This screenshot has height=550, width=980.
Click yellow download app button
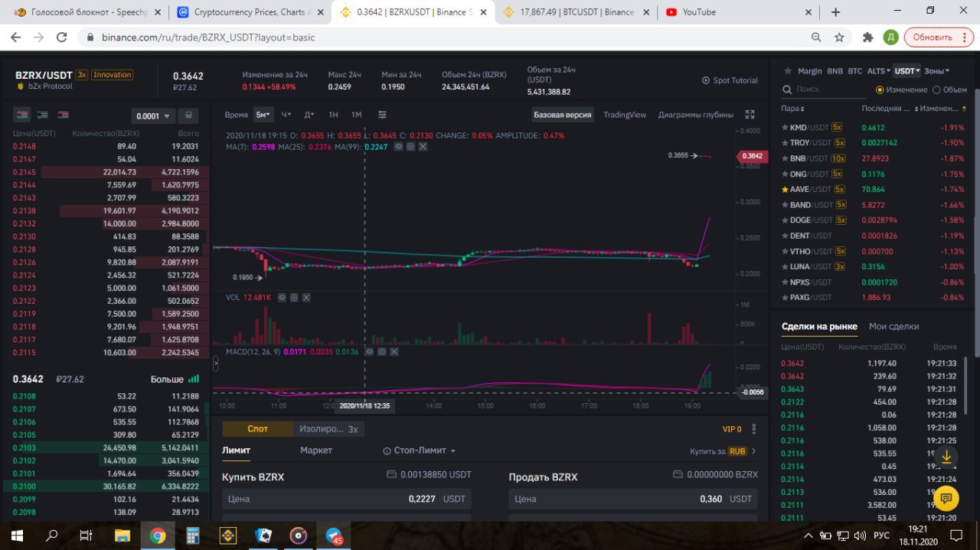tap(946, 457)
